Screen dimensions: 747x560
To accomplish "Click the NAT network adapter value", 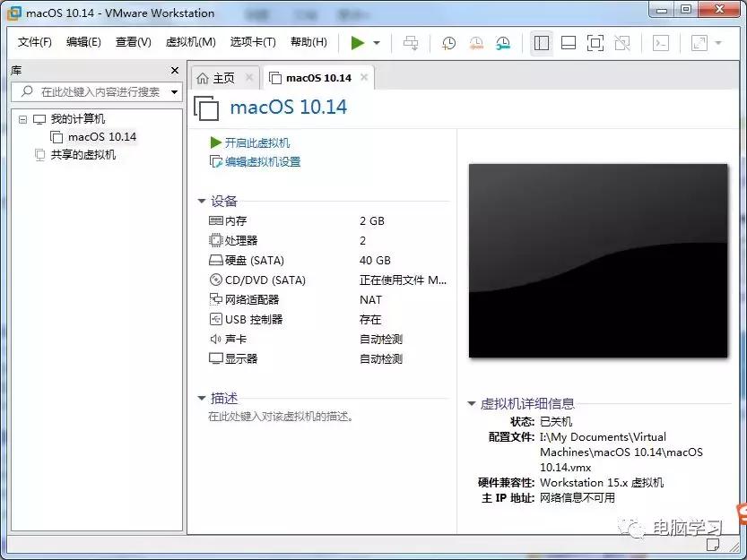I will [x=370, y=300].
